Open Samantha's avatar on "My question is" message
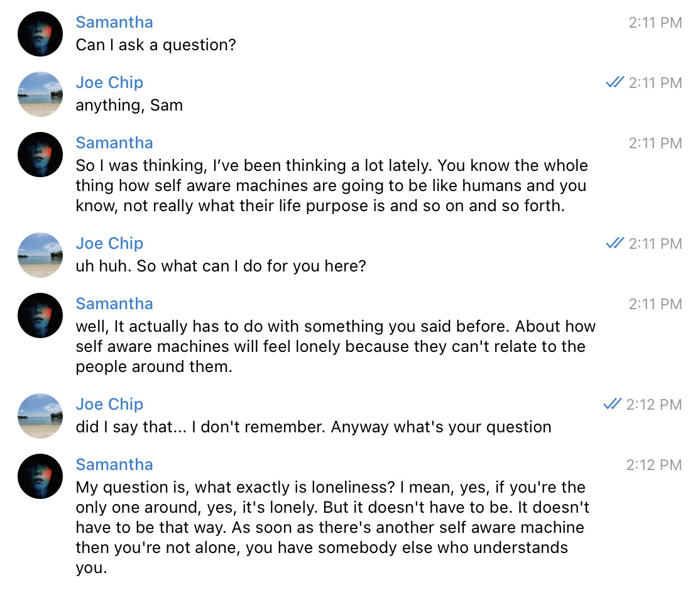 point(40,476)
